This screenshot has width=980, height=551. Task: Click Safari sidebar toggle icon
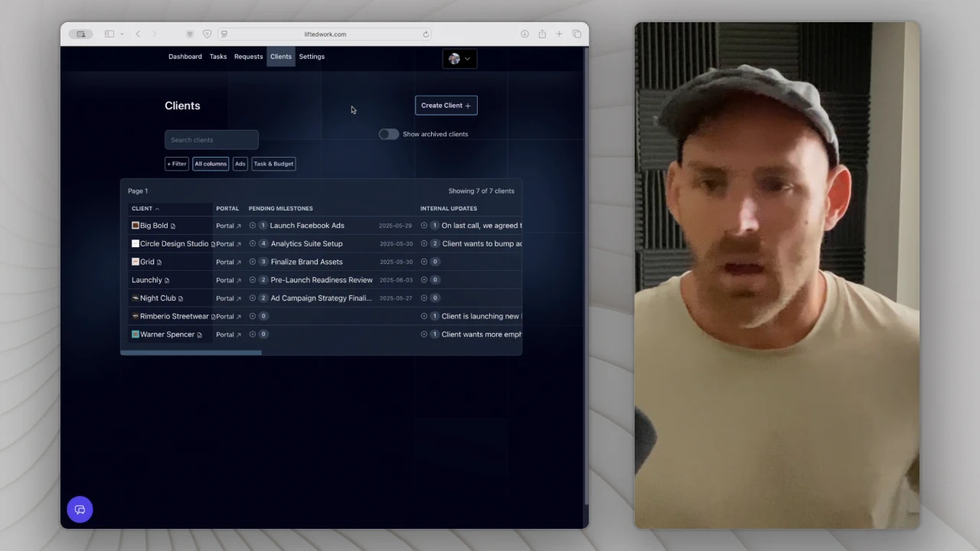[x=109, y=34]
